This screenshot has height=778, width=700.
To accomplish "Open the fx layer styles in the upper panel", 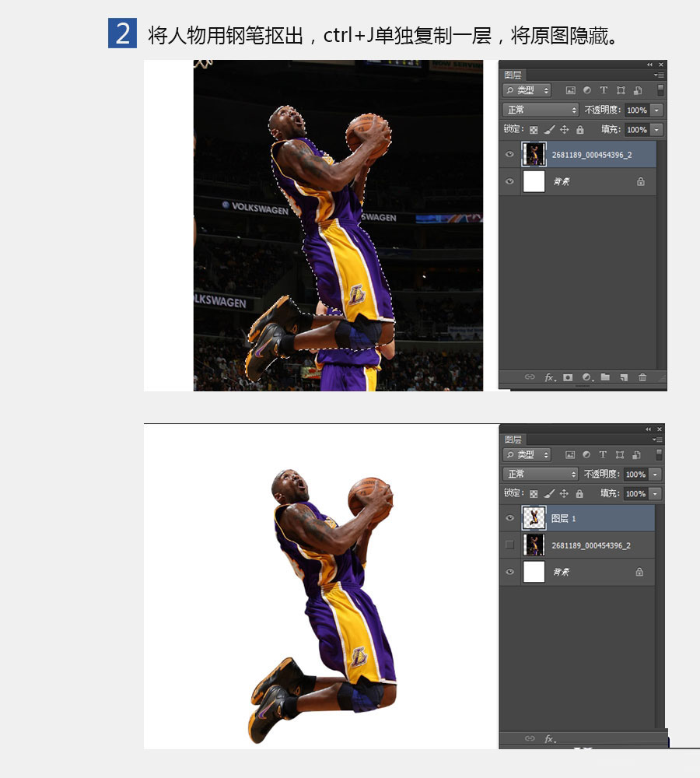I will [550, 377].
